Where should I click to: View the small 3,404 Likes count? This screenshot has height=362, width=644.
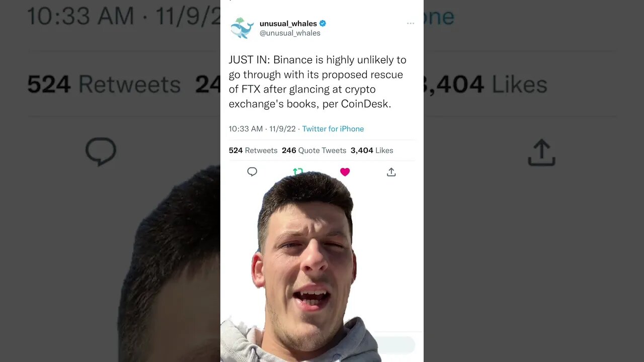pyautogui.click(x=372, y=150)
